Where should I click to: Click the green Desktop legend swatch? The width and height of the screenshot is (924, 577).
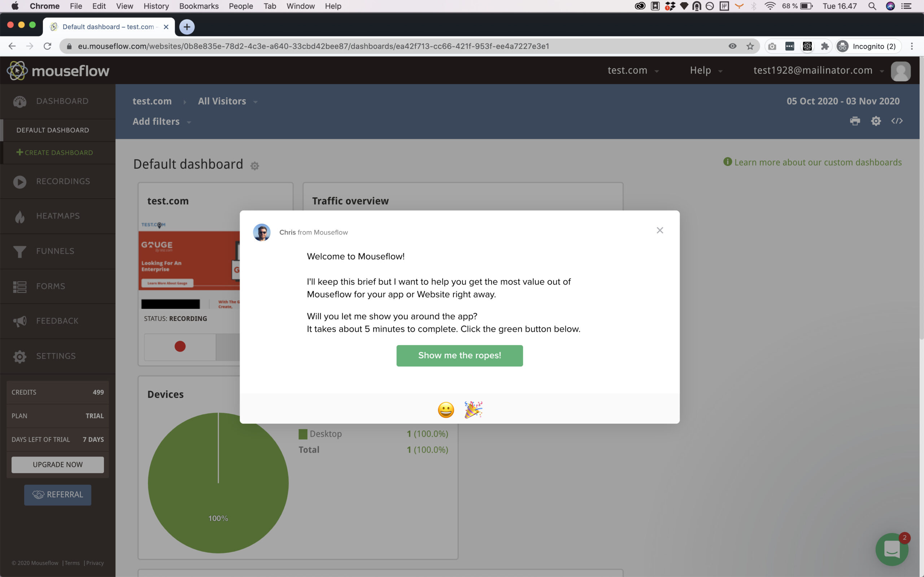coord(303,433)
